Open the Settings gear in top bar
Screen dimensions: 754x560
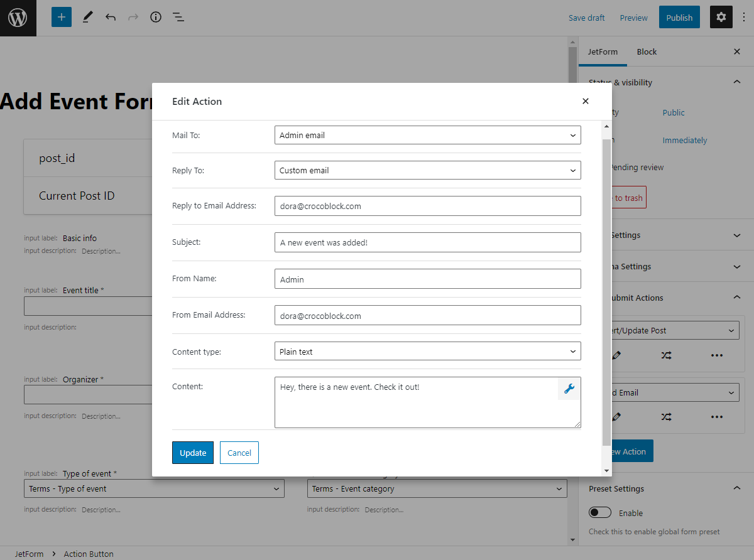(721, 17)
